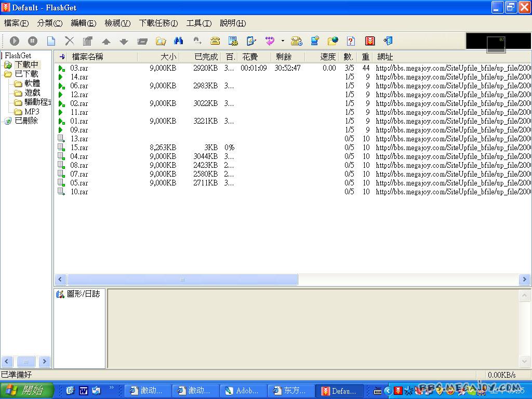The width and height of the screenshot is (532, 399).
Task: Switch to Adob... taskbar window
Action: pos(243,391)
